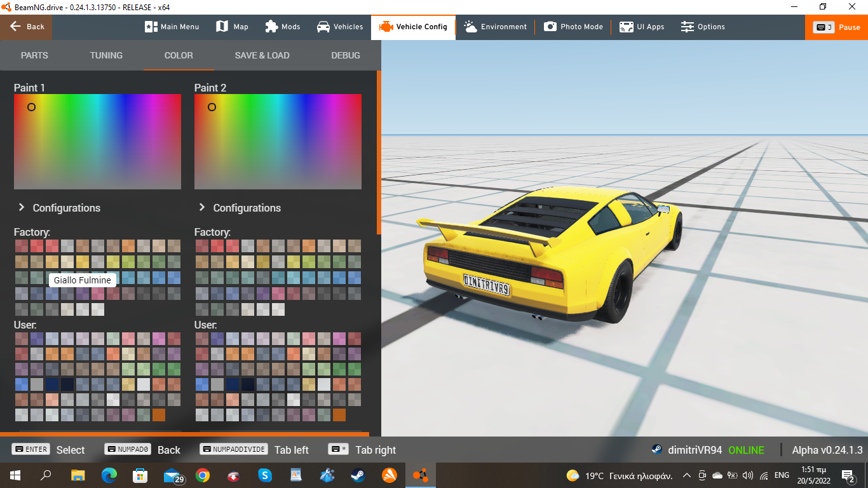Click the yellow car in viewport
Screen dimensions: 868x488
point(550,254)
